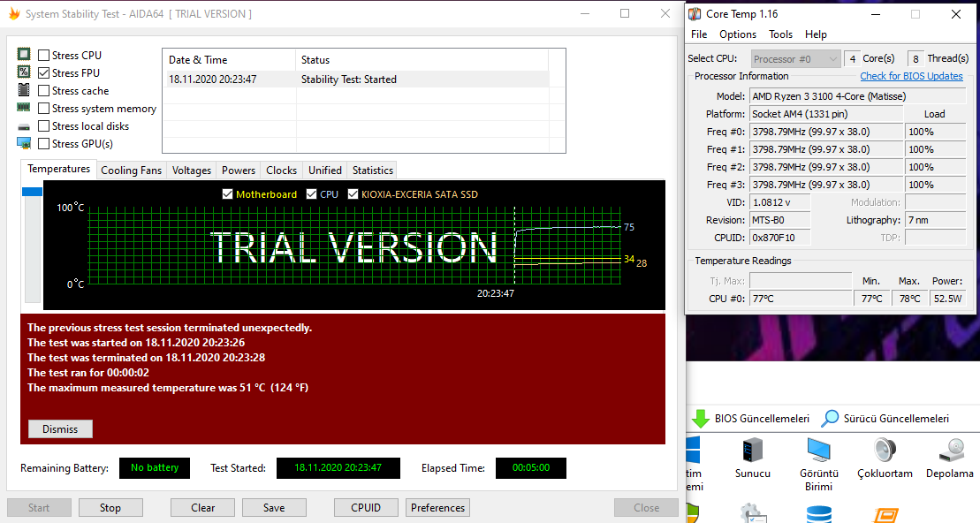This screenshot has width=980, height=523.
Task: Enable the Stress system memory checkbox
Action: pos(44,108)
